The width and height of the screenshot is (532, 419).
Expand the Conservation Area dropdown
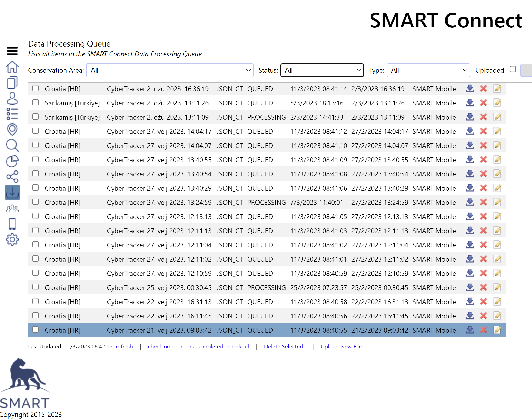(170, 70)
